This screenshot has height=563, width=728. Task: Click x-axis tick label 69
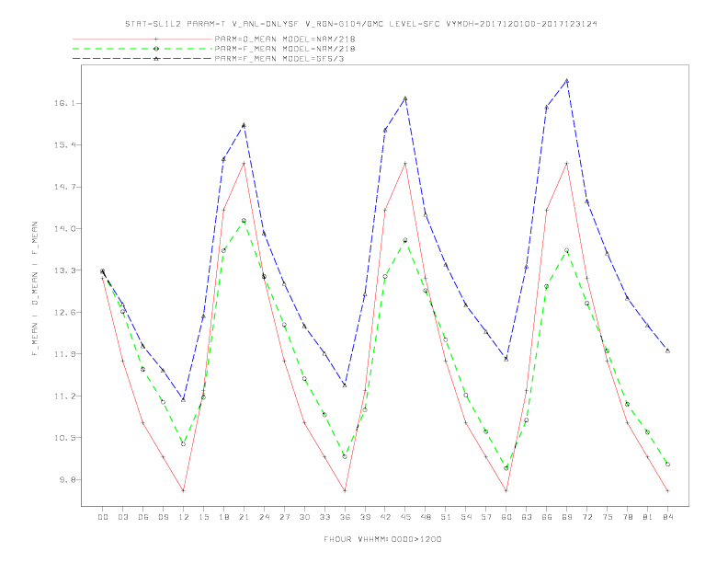click(567, 517)
